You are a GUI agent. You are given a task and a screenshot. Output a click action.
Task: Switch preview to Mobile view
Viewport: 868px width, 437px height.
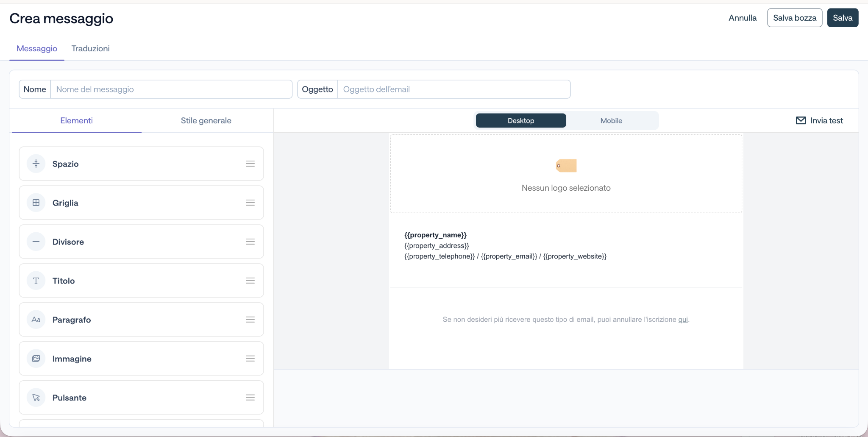(x=611, y=120)
